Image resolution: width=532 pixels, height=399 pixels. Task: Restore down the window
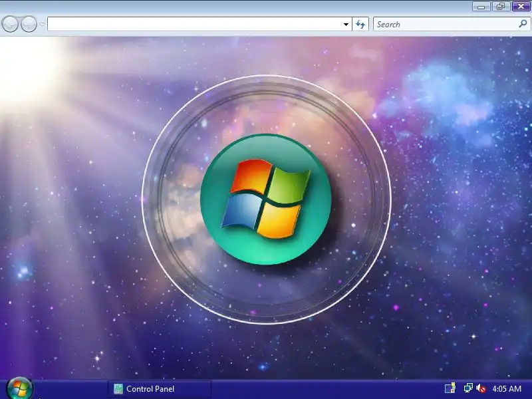[501, 7]
